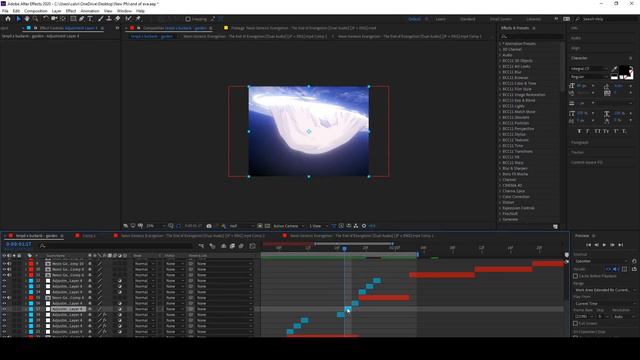
Task: Select the Type text tool
Action: coord(90,19)
